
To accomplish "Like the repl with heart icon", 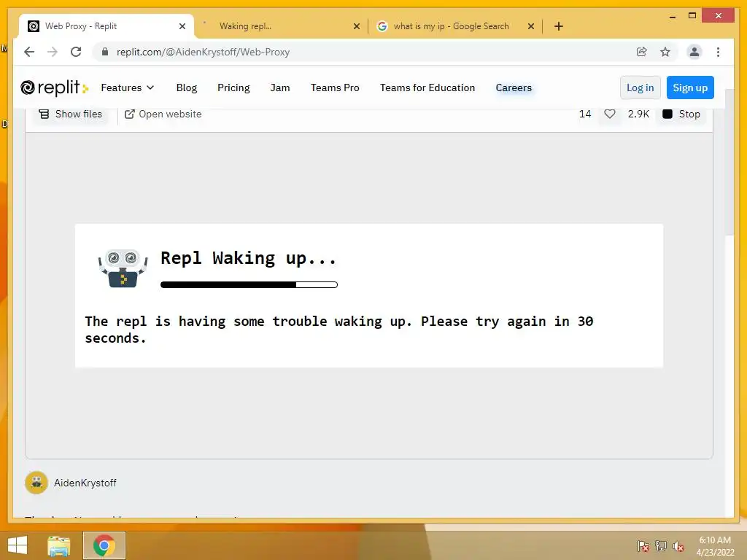I will [609, 114].
